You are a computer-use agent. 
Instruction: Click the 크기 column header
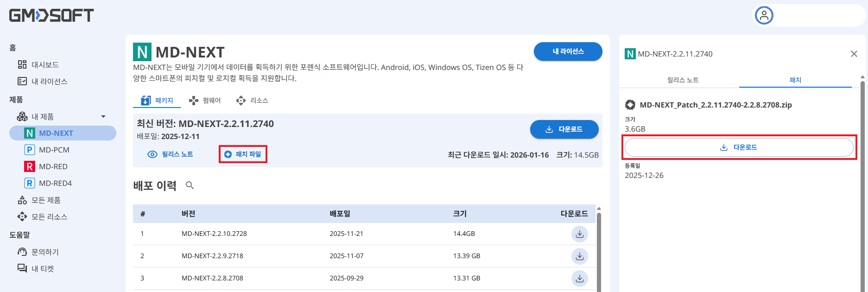pyautogui.click(x=460, y=214)
